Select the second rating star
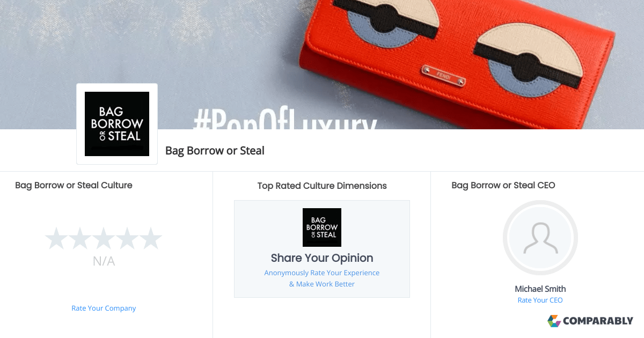This screenshot has height=338, width=644. pyautogui.click(x=80, y=238)
